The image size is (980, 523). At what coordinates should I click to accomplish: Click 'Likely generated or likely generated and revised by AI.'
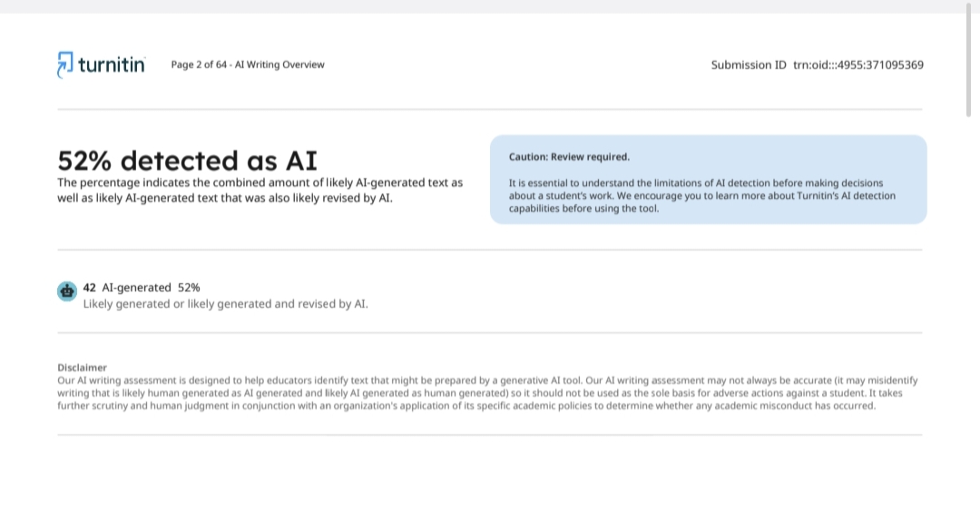226,303
